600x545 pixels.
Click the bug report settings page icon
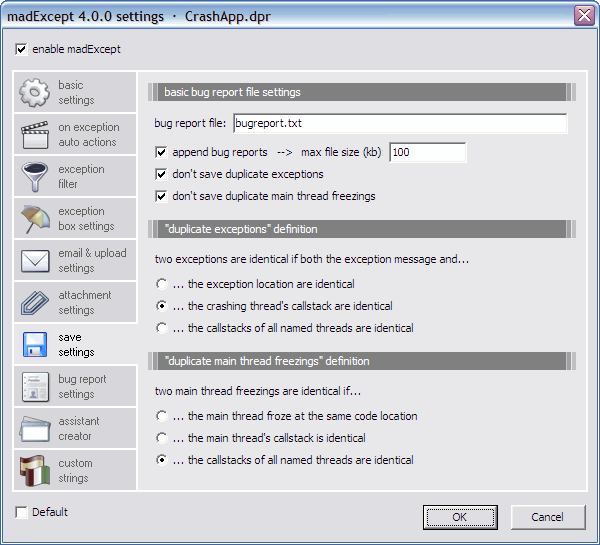pos(35,387)
